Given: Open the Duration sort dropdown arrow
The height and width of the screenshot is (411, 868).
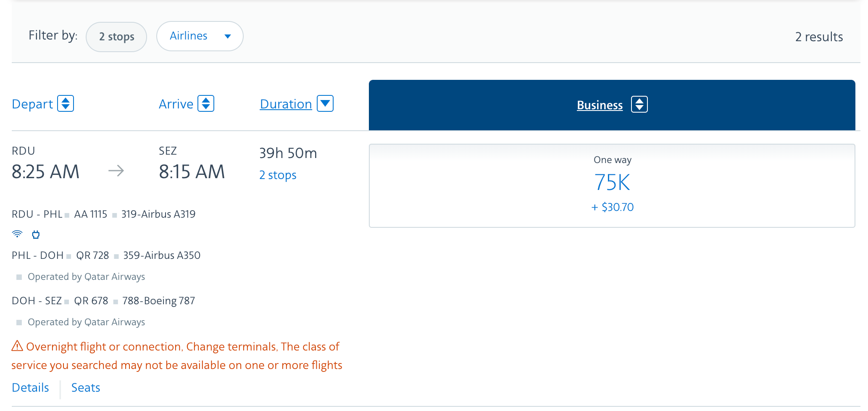Looking at the screenshot, I should 324,103.
